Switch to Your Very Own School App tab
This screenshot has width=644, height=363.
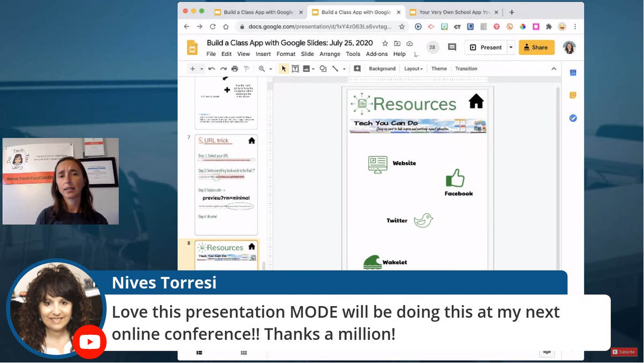pyautogui.click(x=454, y=12)
